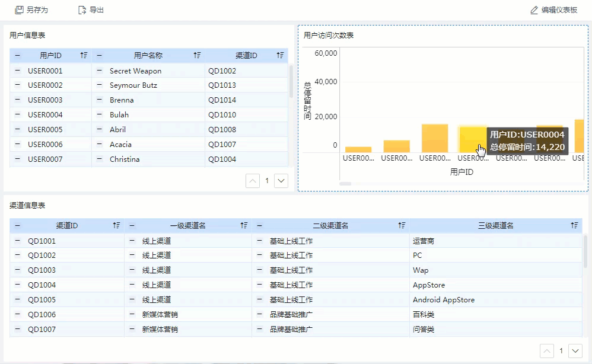Collapse the QD1002 channel row
Viewport: 592px width, 364px height.
tap(17, 255)
